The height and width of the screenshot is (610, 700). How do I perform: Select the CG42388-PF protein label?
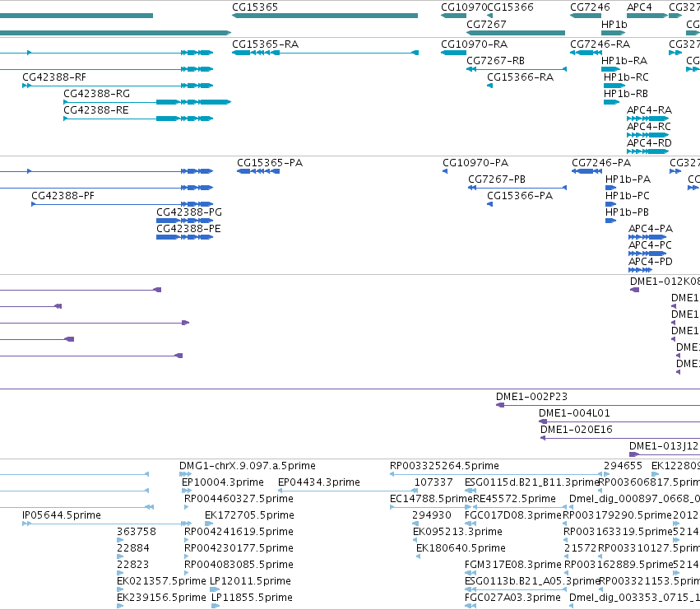pyautogui.click(x=63, y=196)
